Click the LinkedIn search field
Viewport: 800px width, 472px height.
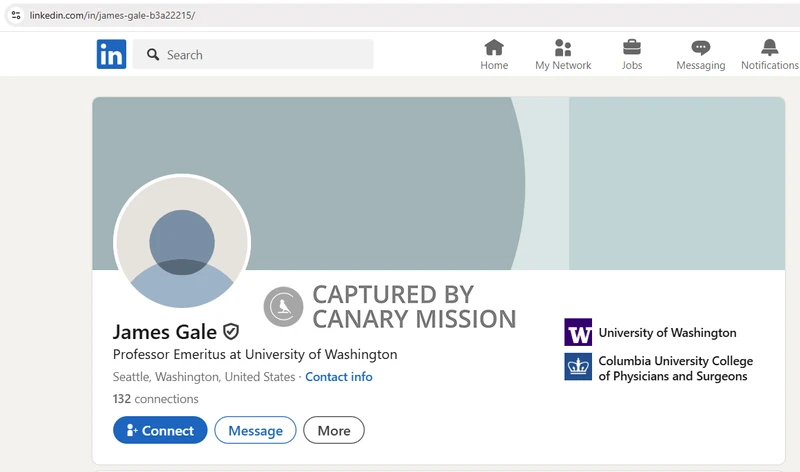[x=253, y=54]
